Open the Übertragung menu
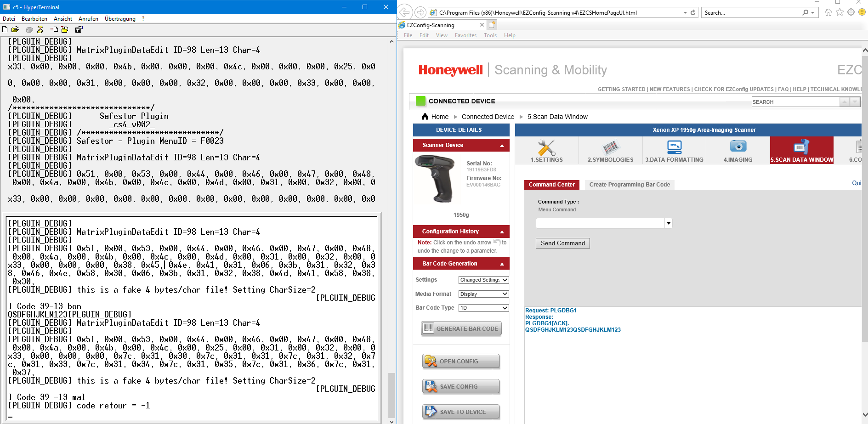The height and width of the screenshot is (424, 868). click(120, 19)
